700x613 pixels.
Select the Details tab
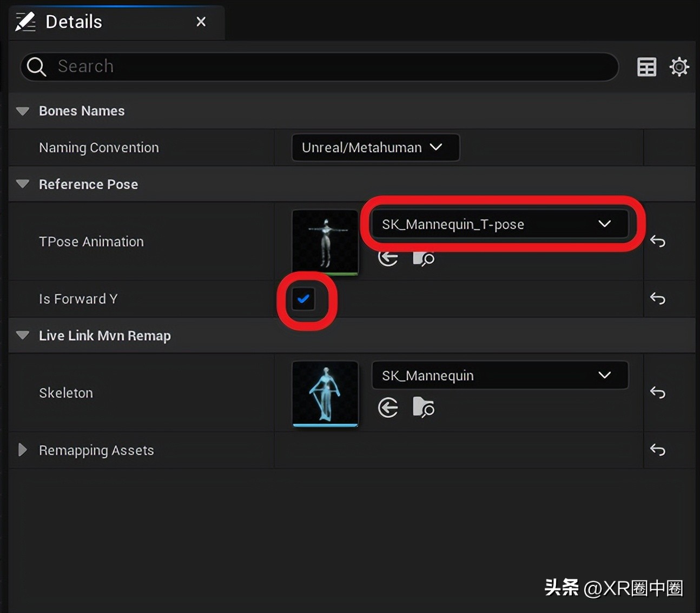point(74,22)
